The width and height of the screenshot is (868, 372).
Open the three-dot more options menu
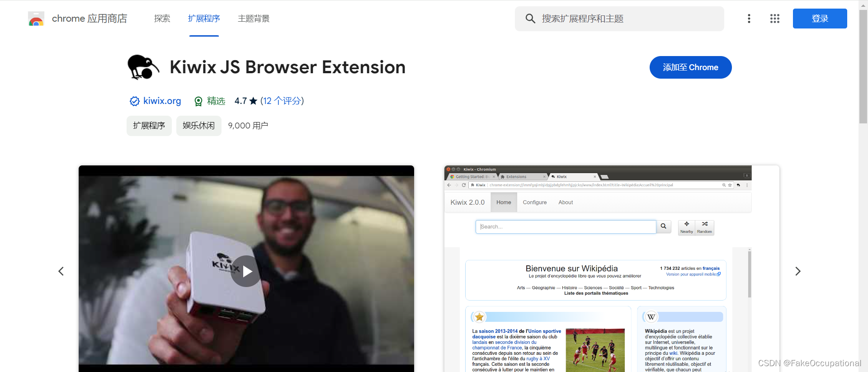click(x=749, y=19)
